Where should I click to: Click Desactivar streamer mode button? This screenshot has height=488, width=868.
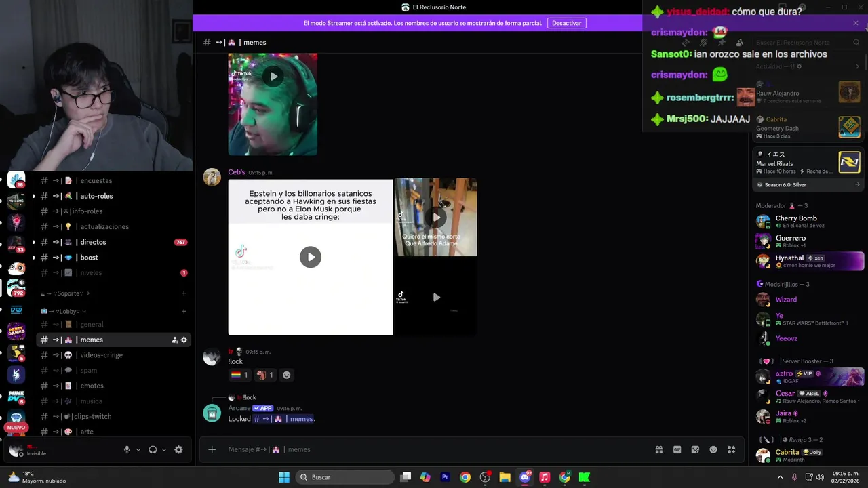566,23
